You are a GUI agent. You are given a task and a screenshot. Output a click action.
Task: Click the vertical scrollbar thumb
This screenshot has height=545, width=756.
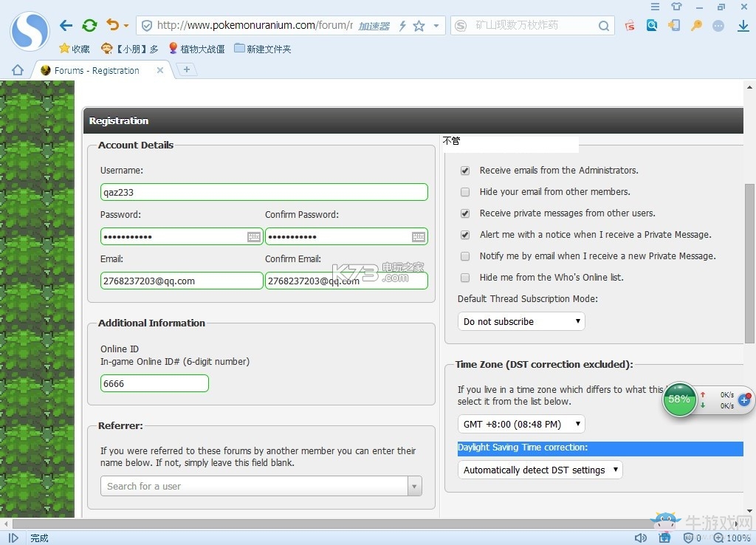pyautogui.click(x=749, y=263)
